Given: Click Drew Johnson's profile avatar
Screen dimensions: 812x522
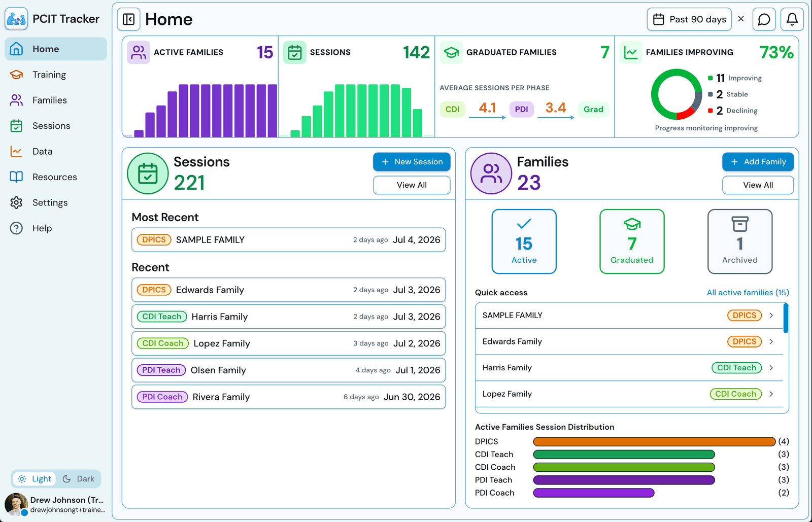Looking at the screenshot, I should coord(16,504).
